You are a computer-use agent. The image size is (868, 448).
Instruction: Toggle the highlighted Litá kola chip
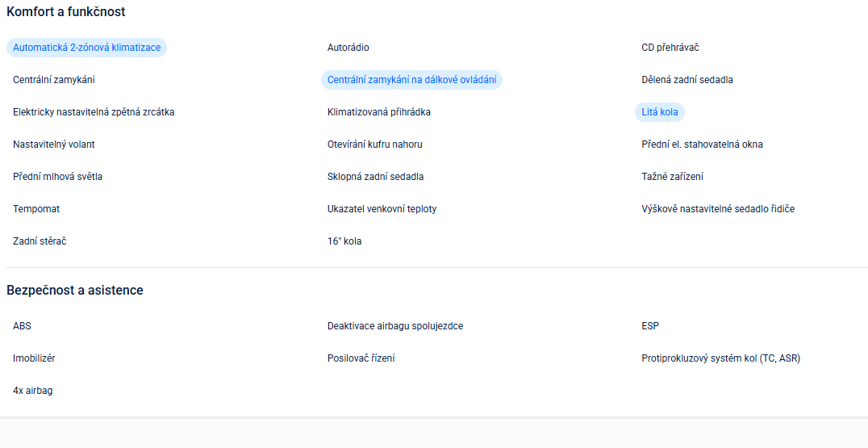click(x=659, y=112)
